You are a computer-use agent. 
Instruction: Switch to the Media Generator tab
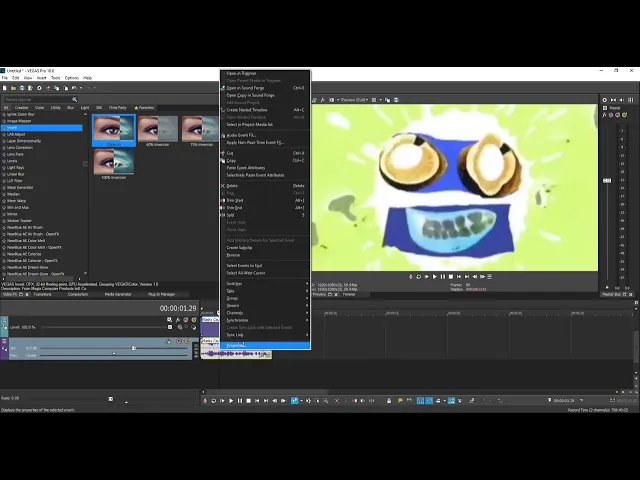[118, 294]
